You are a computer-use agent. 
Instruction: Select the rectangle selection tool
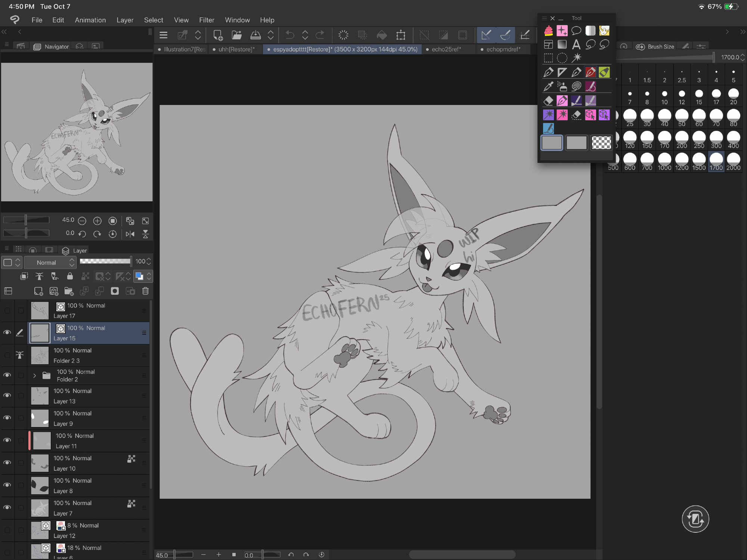548,58
